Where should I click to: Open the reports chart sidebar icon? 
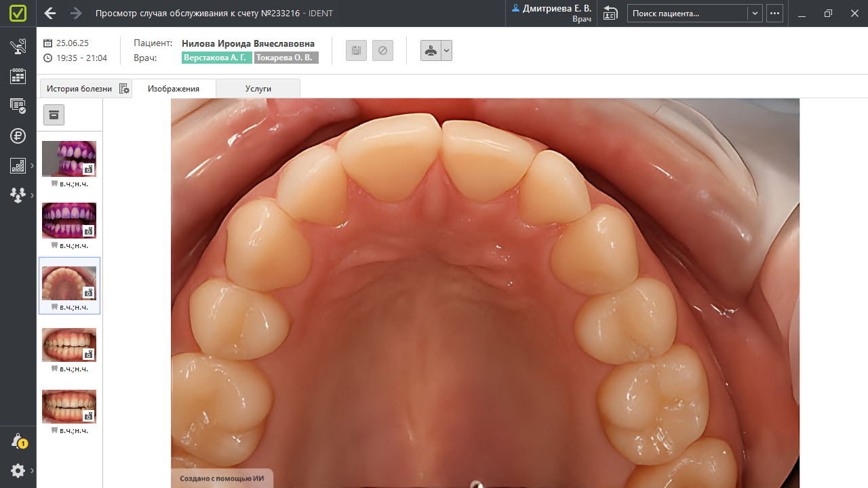coord(18,165)
